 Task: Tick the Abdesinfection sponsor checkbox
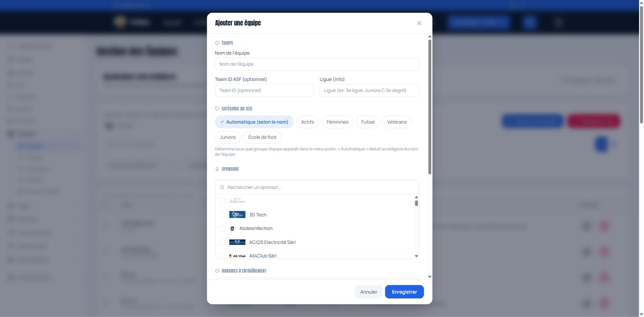click(222, 228)
